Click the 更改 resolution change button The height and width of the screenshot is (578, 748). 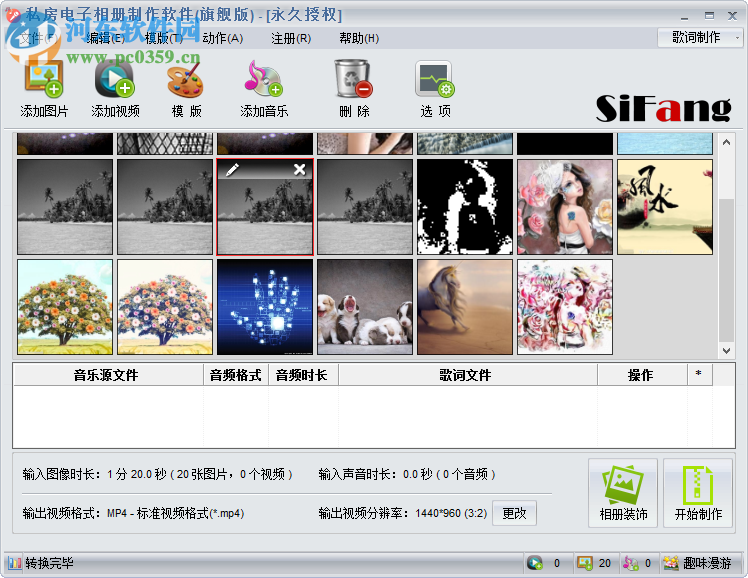point(514,513)
